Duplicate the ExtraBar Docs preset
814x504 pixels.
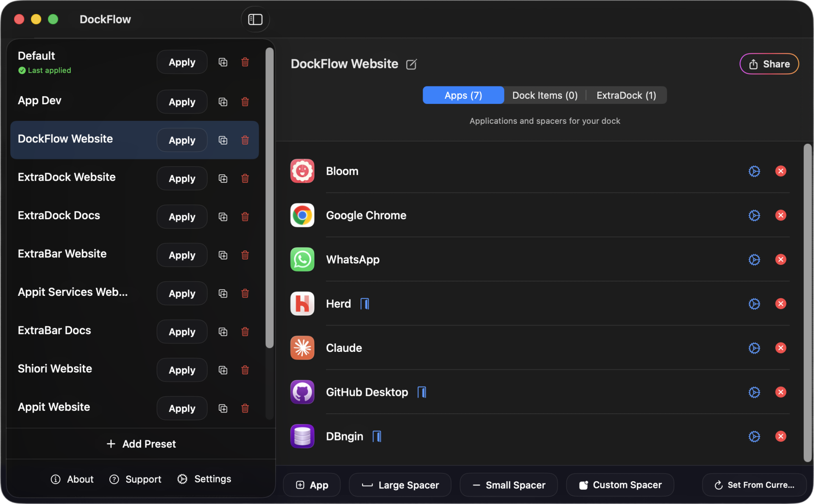pyautogui.click(x=223, y=332)
